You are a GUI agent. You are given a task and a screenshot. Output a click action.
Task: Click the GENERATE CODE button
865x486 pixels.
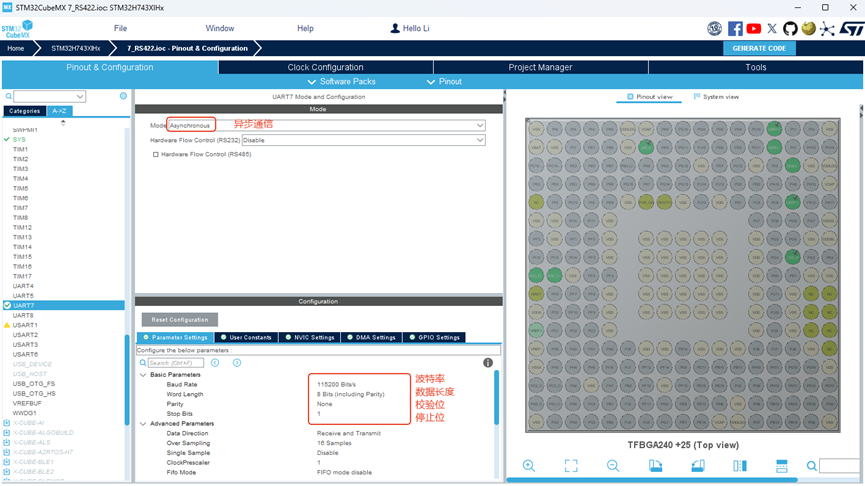click(759, 49)
